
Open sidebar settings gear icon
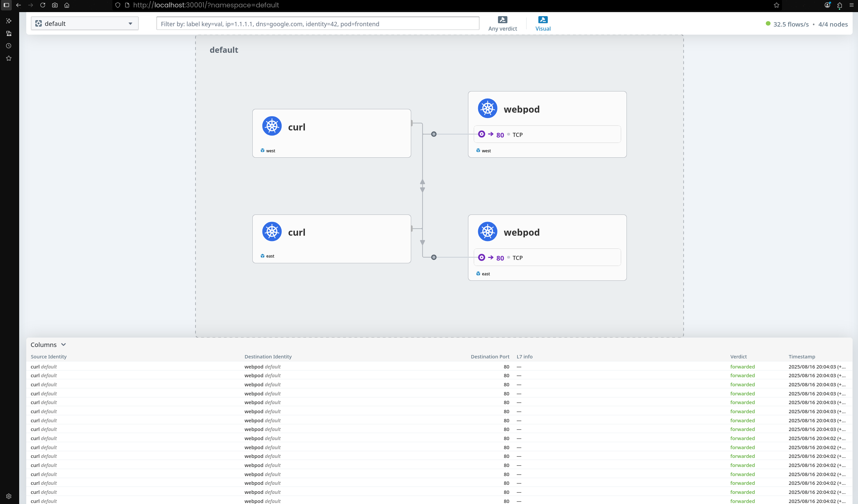click(9, 496)
